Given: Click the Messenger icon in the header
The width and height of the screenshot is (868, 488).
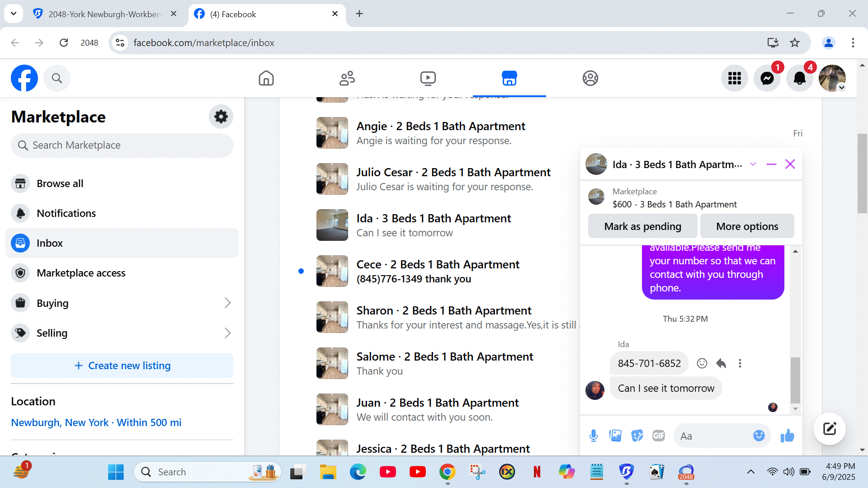Looking at the screenshot, I should tap(767, 78).
